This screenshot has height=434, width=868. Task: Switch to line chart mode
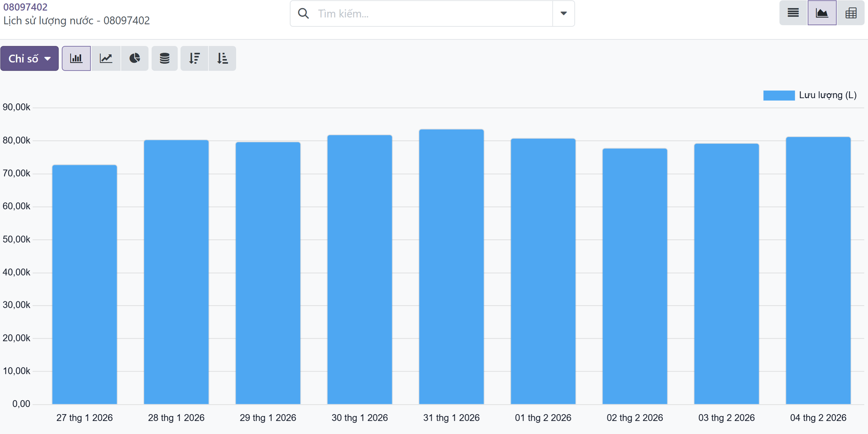(106, 58)
